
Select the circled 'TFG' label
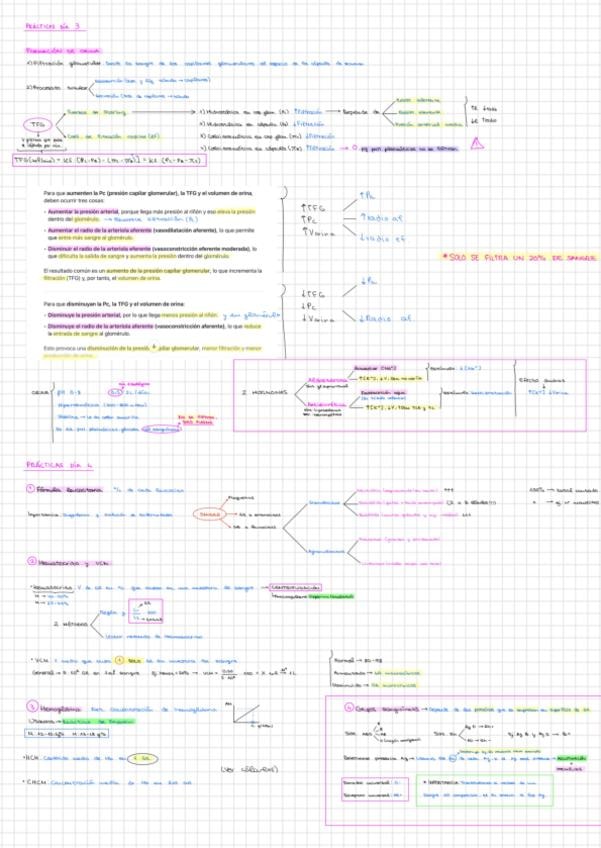37,124
